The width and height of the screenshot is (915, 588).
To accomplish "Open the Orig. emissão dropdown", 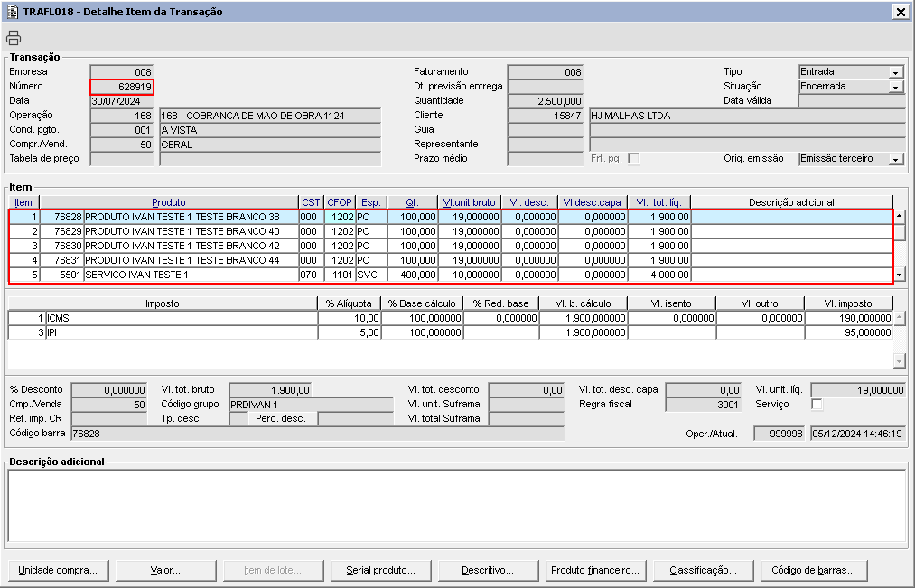I will pyautogui.click(x=896, y=159).
